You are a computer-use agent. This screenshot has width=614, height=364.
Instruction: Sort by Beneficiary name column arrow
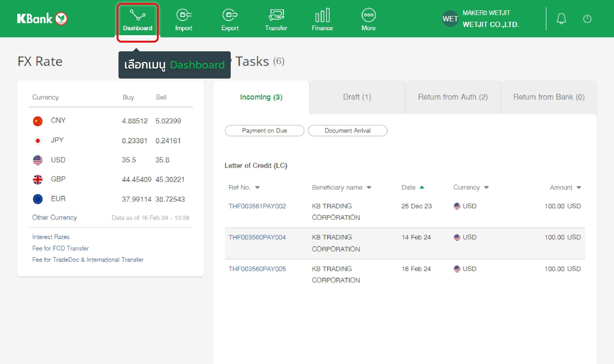369,188
